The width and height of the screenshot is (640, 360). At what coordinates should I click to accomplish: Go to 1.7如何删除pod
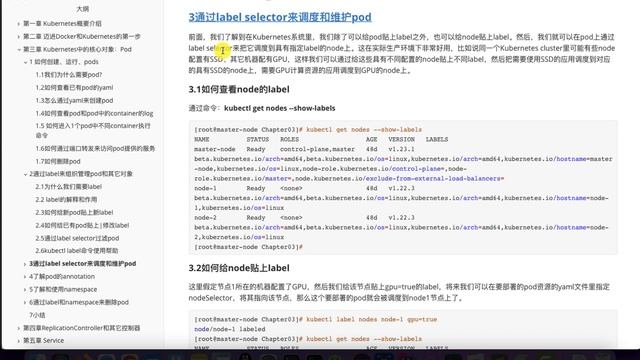[x=58, y=161]
